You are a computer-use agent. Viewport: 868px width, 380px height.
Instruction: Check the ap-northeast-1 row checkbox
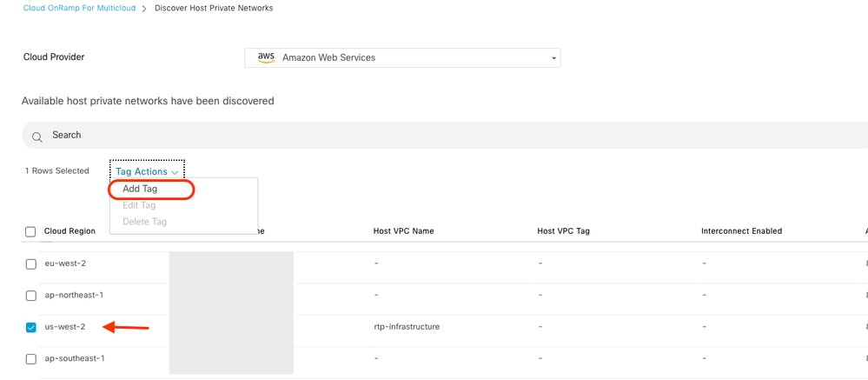point(31,296)
